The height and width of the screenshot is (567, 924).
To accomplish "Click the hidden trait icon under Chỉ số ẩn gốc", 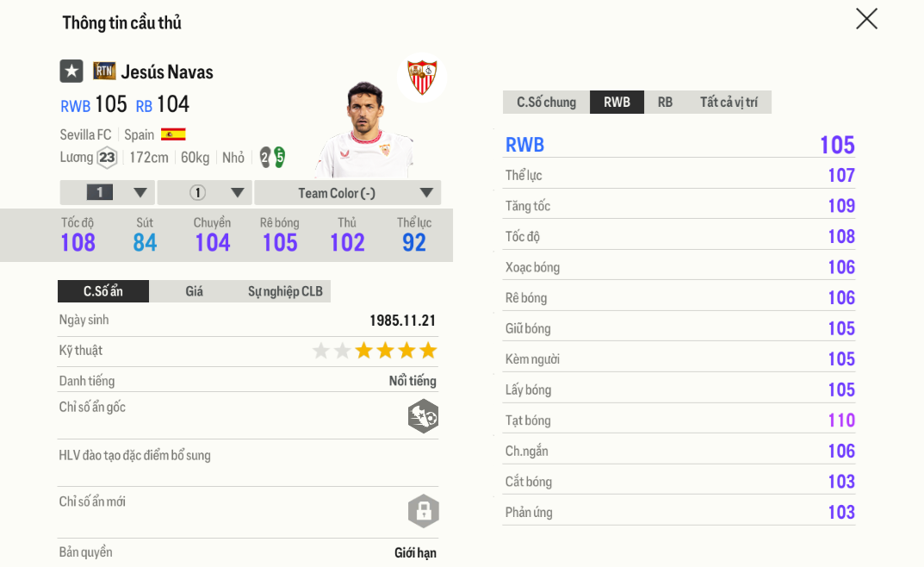I will (x=423, y=416).
